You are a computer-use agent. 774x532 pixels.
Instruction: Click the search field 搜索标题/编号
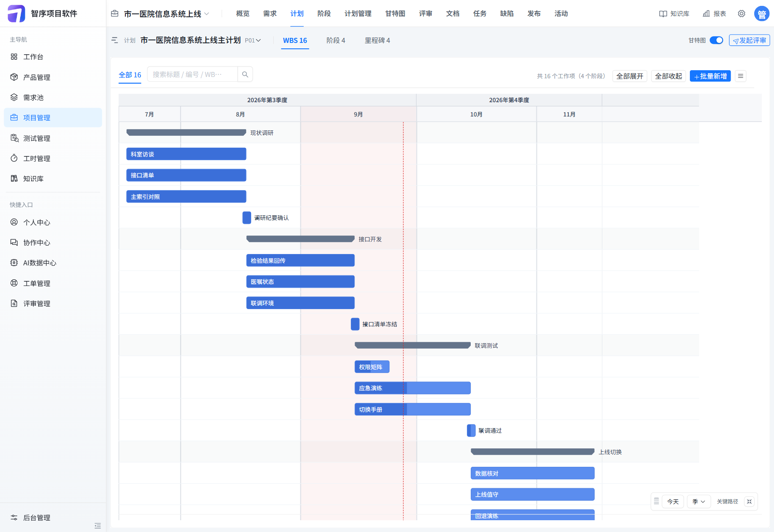192,74
